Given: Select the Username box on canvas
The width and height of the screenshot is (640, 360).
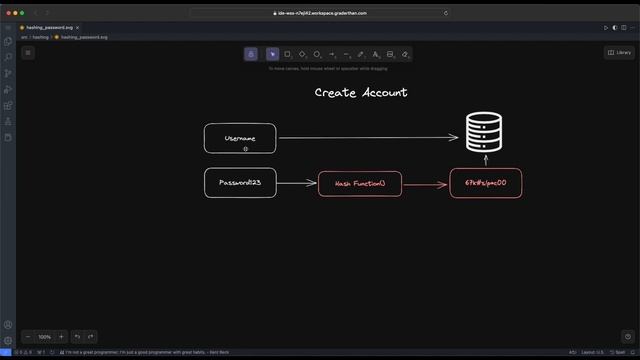Looking at the screenshot, I should (x=240, y=138).
